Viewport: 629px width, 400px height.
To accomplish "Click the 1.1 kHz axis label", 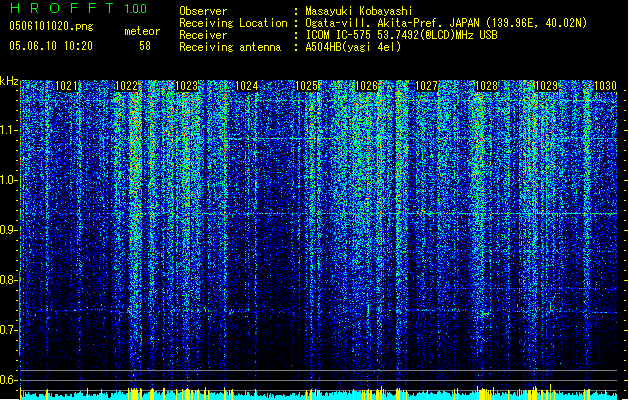I will (x=8, y=130).
